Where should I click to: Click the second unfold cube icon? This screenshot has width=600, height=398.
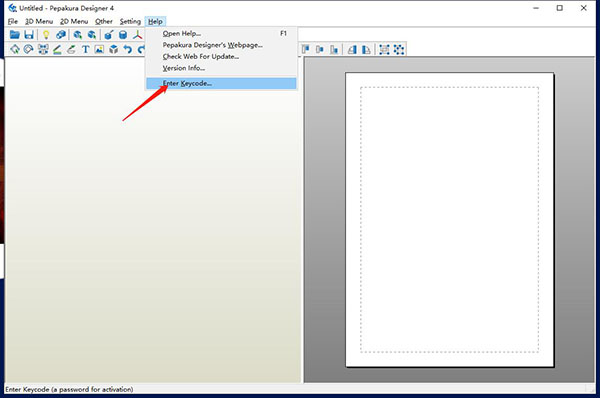tap(92, 35)
